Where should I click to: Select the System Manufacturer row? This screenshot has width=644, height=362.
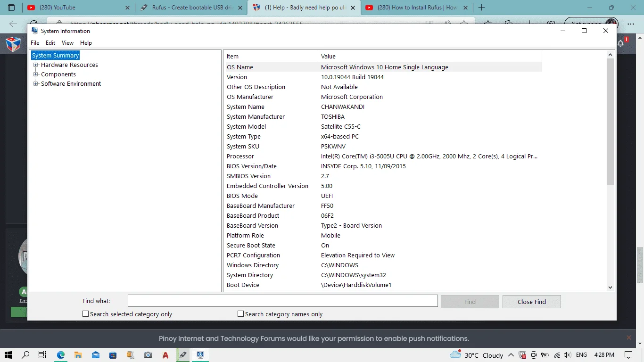tap(384, 117)
